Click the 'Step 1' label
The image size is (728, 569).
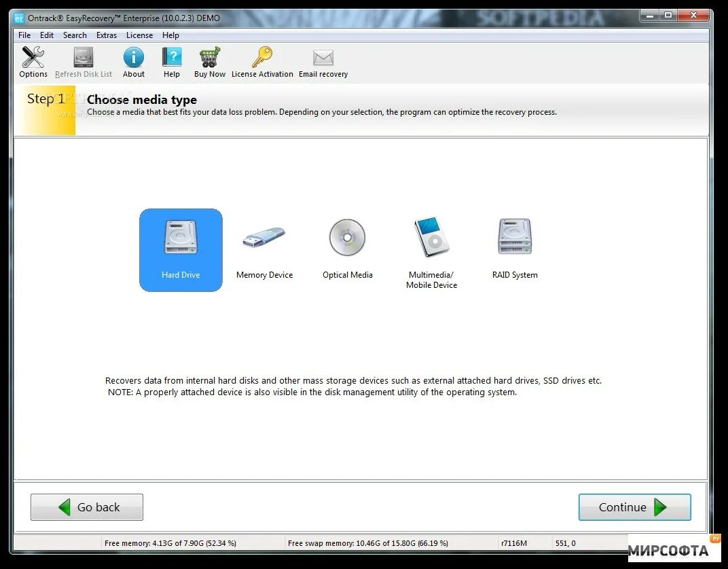click(45, 98)
